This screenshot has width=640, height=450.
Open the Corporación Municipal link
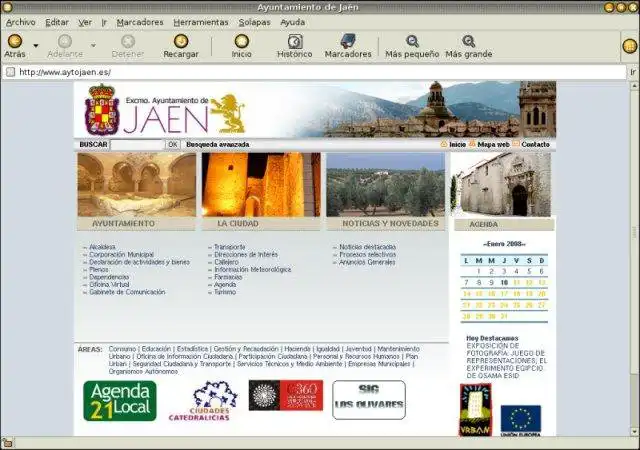[122, 254]
